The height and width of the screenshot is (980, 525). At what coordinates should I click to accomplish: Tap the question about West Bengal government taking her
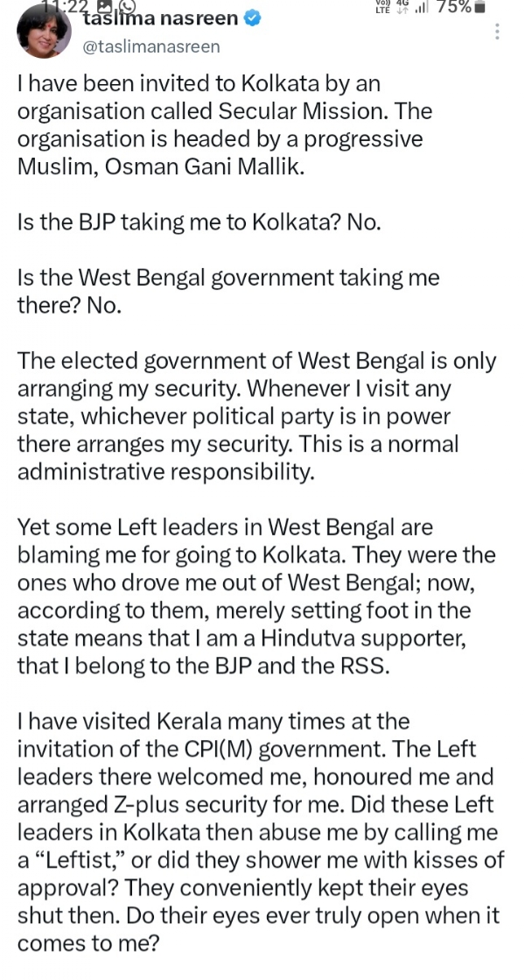point(228,292)
